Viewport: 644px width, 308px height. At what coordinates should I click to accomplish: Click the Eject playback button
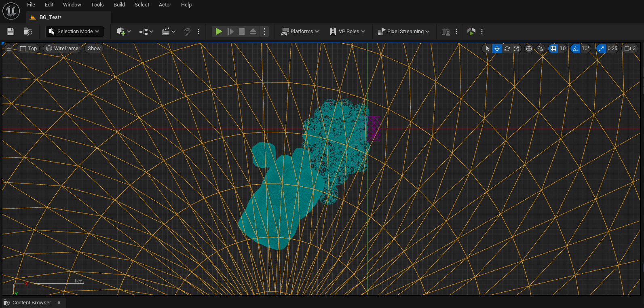[253, 32]
